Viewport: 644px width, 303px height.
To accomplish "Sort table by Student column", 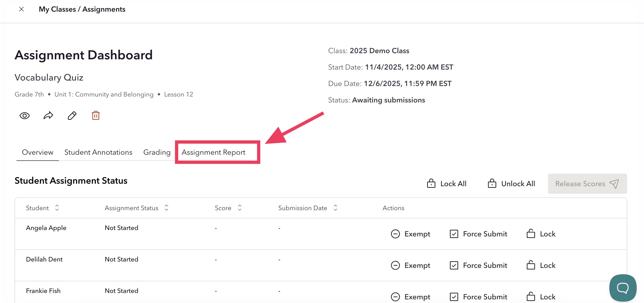I will (x=57, y=208).
